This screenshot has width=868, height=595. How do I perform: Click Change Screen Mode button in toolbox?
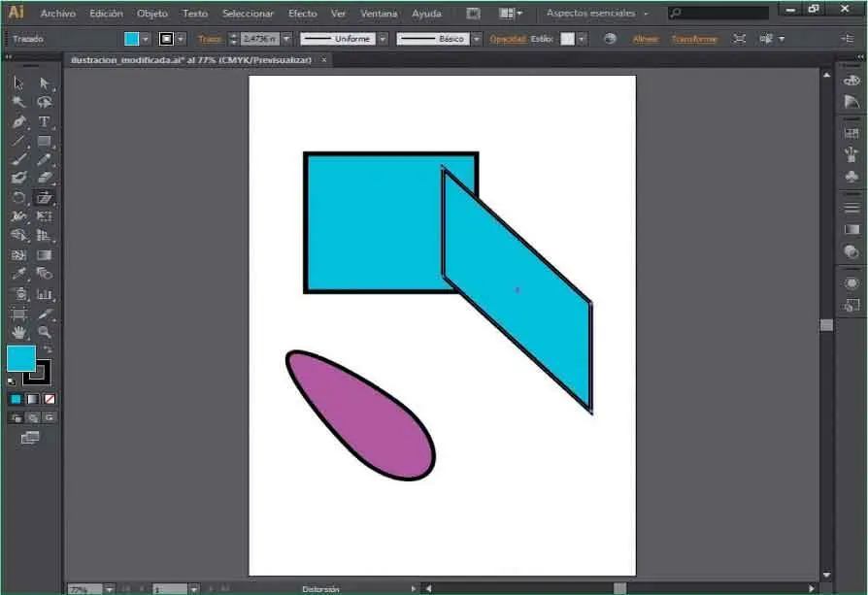click(30, 438)
